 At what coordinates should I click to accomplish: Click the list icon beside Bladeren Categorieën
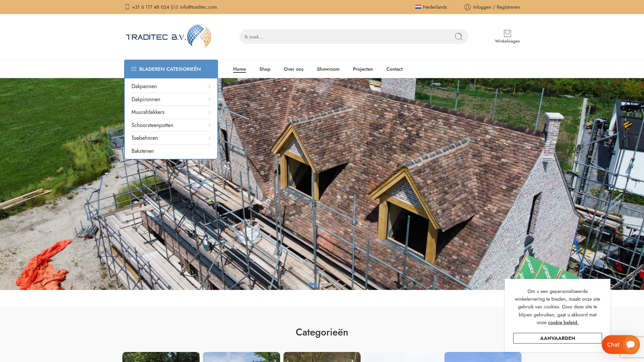point(134,69)
